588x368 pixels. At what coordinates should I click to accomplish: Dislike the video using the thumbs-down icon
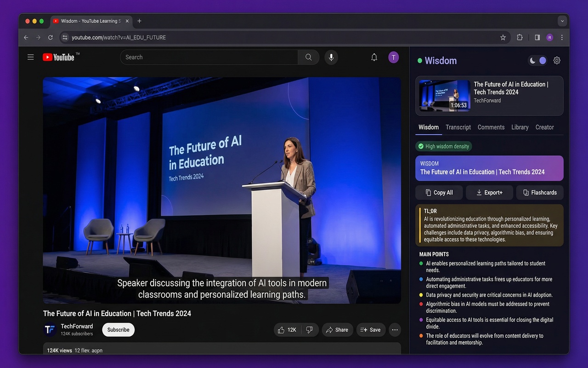tap(310, 330)
